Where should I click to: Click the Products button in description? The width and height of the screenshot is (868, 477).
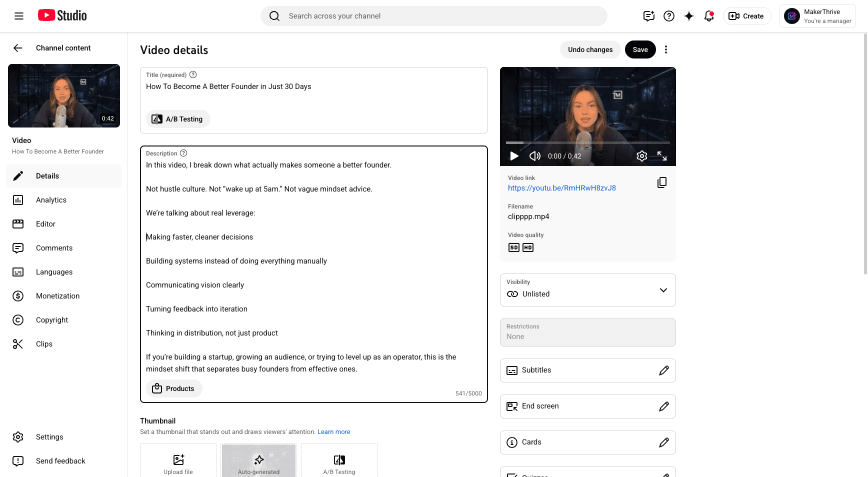(174, 388)
